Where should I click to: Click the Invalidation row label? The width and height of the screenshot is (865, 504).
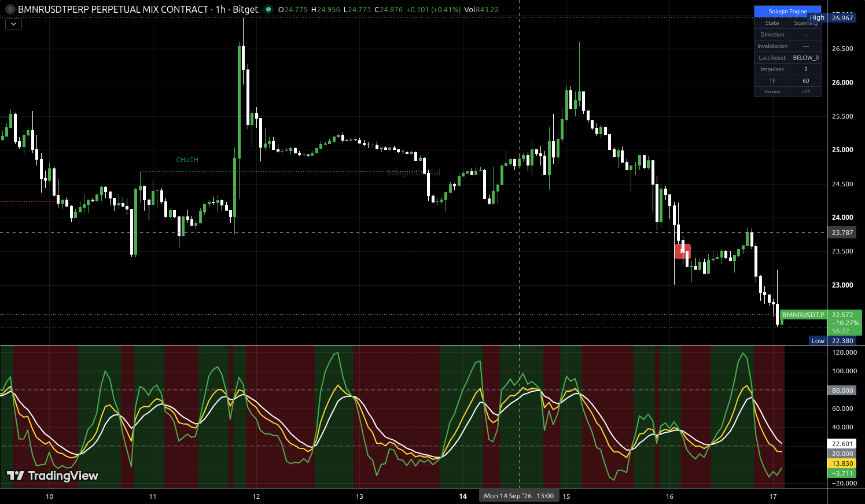click(772, 46)
